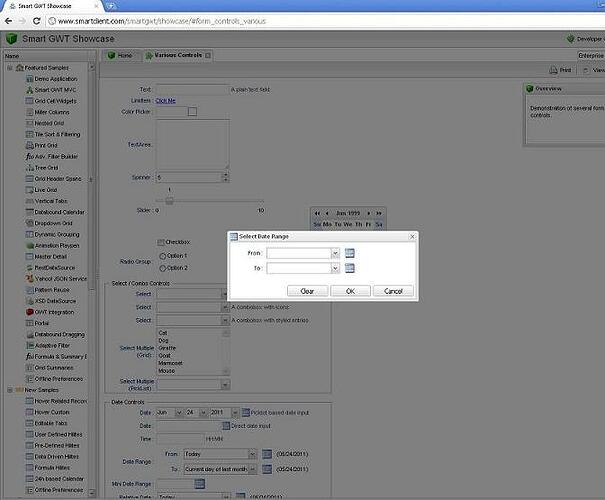Image resolution: width=605 pixels, height=500 pixels.
Task: Open Mini Date Range picker icon
Action: pyautogui.click(x=199, y=484)
